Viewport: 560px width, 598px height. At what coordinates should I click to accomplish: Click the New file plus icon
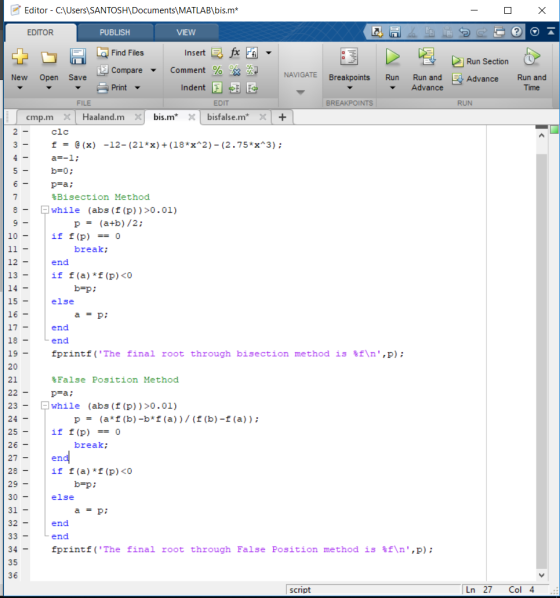19,57
